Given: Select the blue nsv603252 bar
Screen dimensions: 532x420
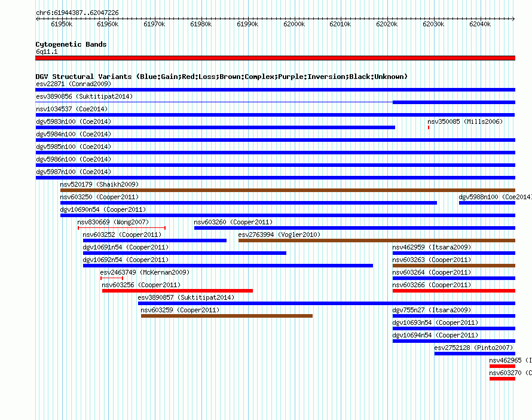Looking at the screenshot, I should [155, 241].
